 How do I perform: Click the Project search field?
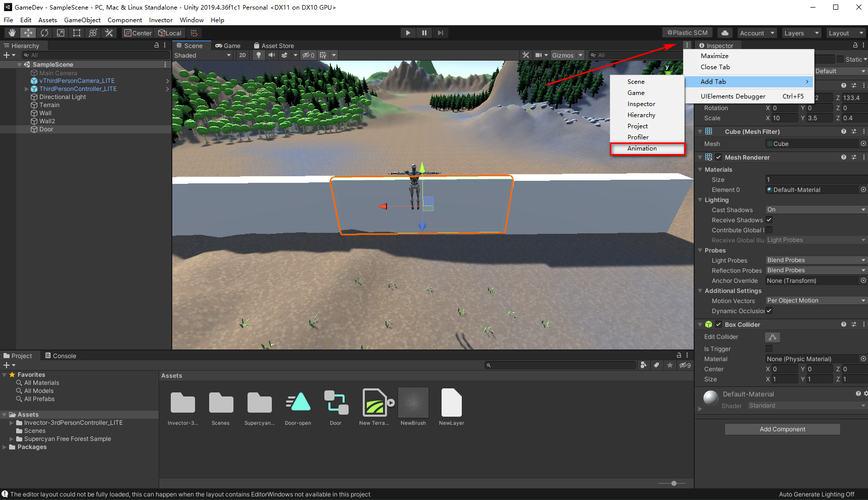(560, 365)
